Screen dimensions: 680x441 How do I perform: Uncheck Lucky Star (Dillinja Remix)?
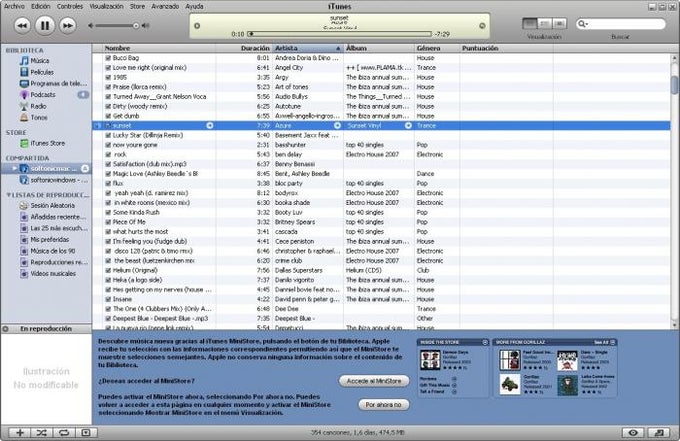pos(108,135)
